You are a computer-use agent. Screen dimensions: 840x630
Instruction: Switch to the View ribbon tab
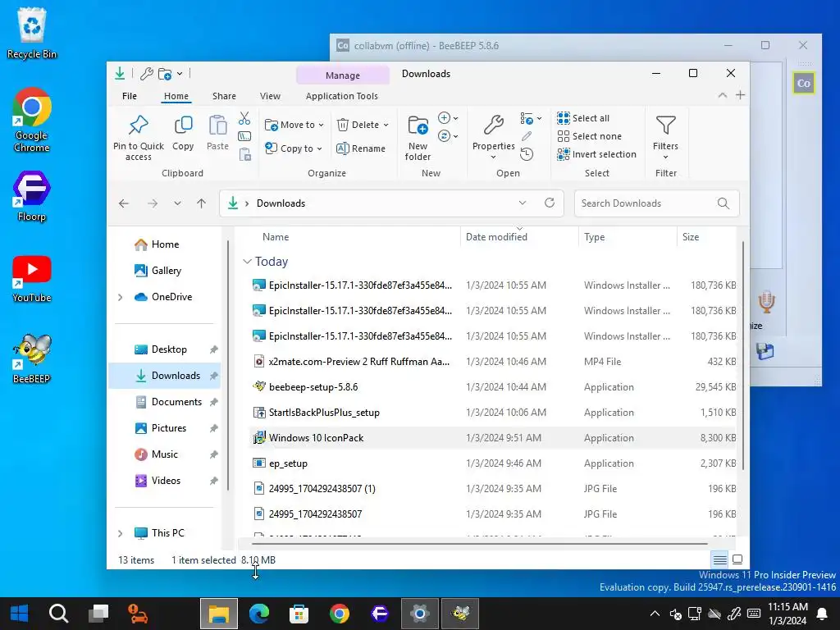click(270, 96)
